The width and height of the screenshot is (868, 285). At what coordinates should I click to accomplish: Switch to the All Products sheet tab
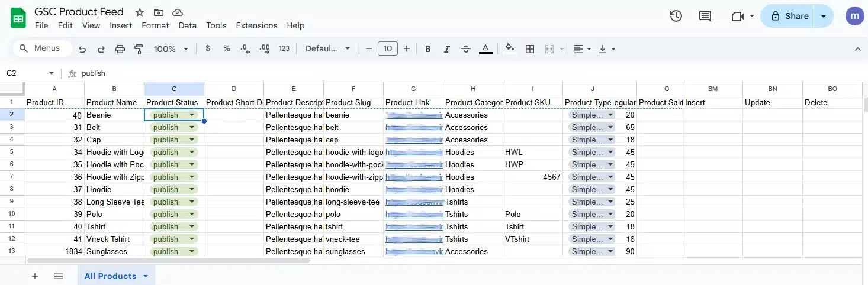coord(110,276)
